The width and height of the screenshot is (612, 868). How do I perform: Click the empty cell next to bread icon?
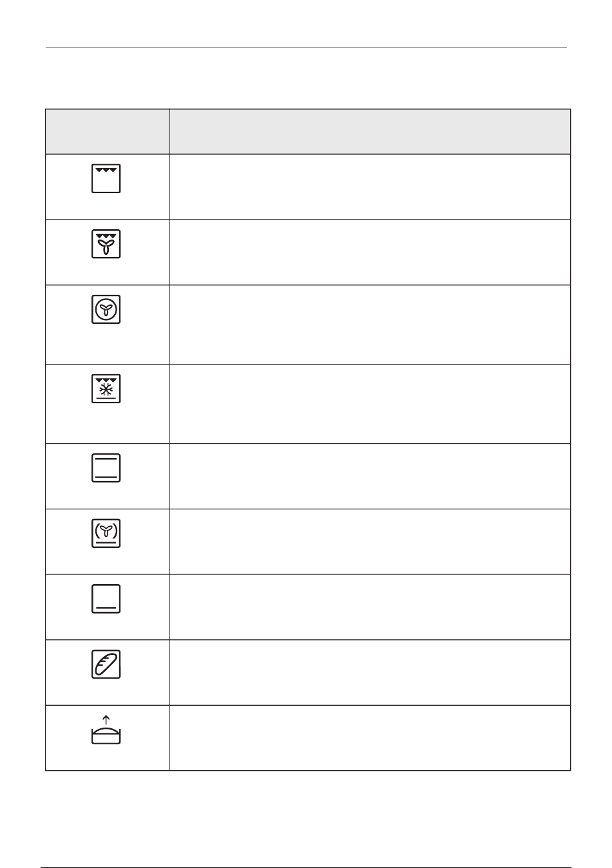370,672
